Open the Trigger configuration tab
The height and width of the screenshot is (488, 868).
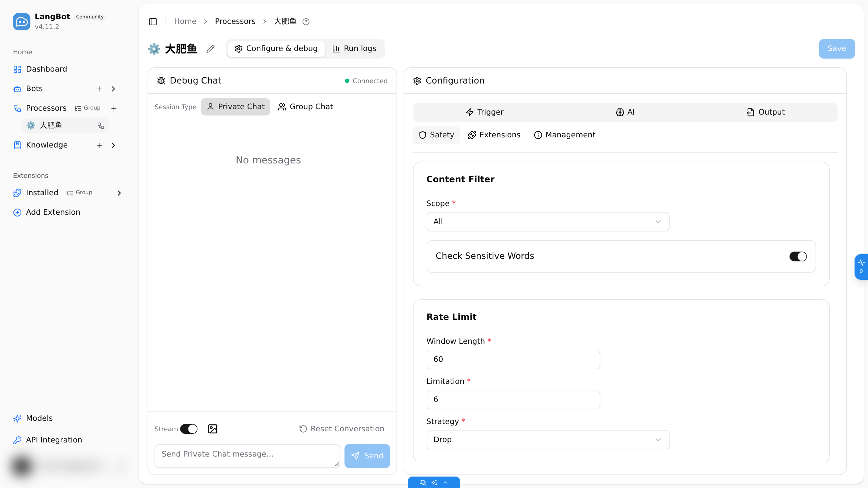[484, 112]
